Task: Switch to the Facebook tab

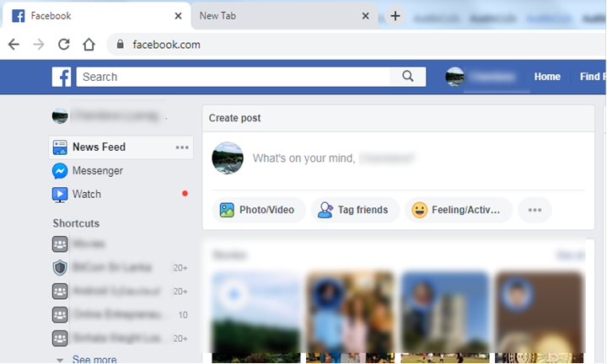Action: pos(96,16)
